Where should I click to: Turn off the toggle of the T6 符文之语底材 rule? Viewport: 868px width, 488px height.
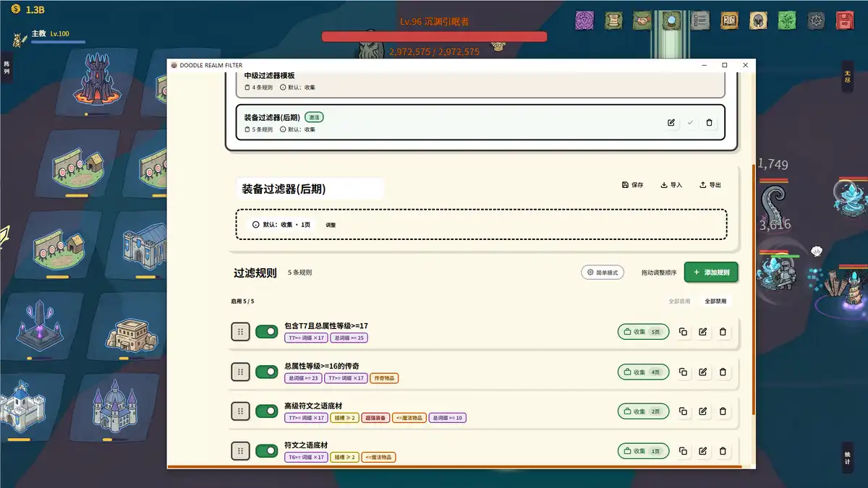267,451
